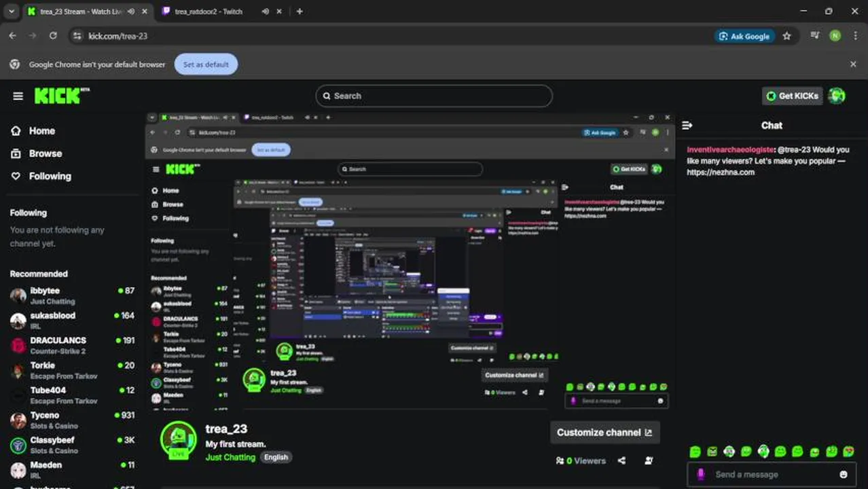Click the English language tag
868x489 pixels.
coord(276,457)
